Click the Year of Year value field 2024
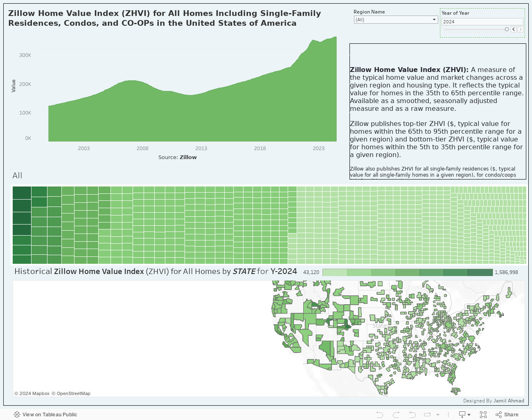Image resolution: width=532 pixels, height=420 pixels. (482, 22)
